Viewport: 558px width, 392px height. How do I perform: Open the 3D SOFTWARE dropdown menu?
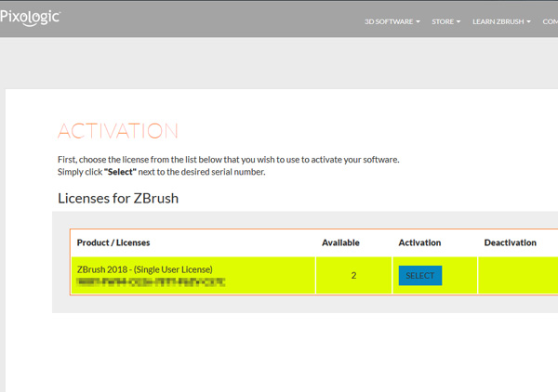[392, 21]
